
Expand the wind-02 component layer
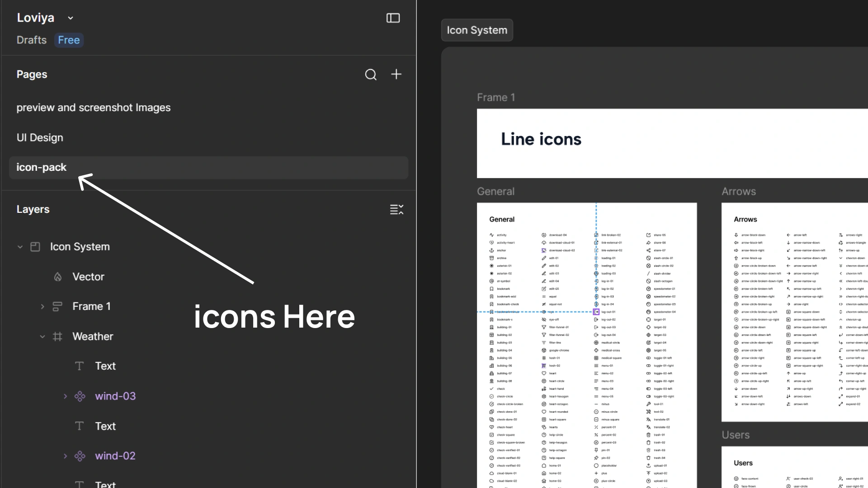(65, 456)
